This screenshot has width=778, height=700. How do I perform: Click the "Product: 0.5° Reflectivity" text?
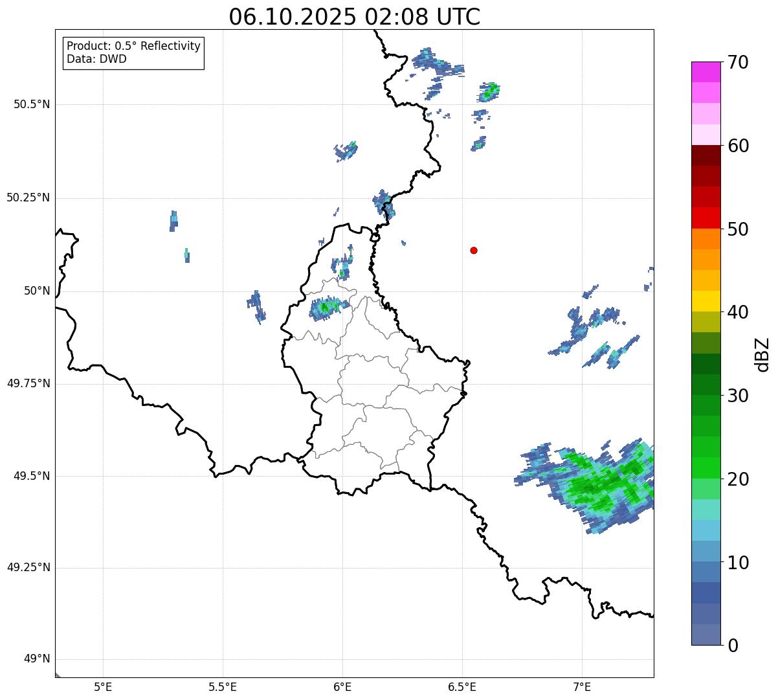pos(134,47)
